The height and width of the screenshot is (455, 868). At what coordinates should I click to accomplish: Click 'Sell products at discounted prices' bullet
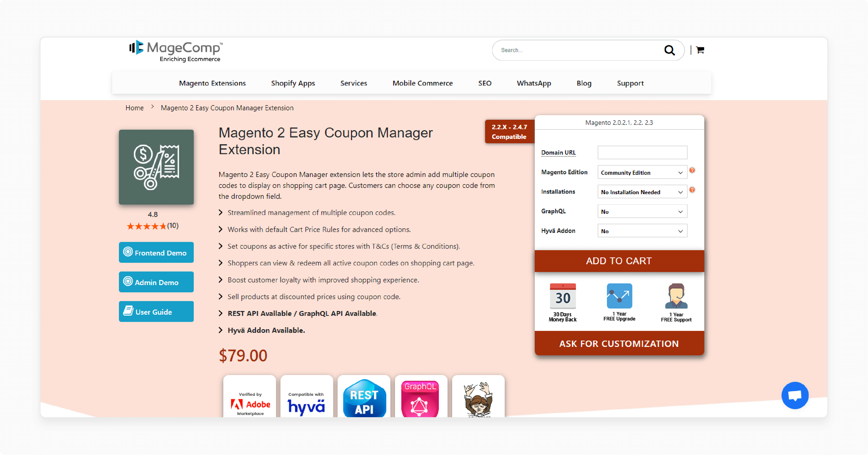coord(313,297)
